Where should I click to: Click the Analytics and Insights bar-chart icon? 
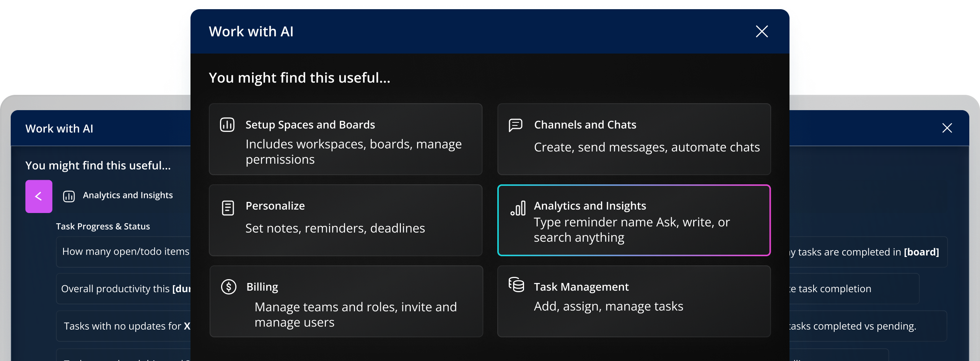pos(518,209)
